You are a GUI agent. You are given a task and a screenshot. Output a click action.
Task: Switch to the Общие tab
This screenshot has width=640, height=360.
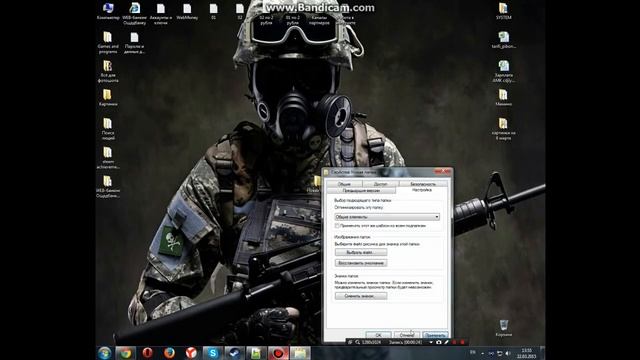(x=344, y=184)
